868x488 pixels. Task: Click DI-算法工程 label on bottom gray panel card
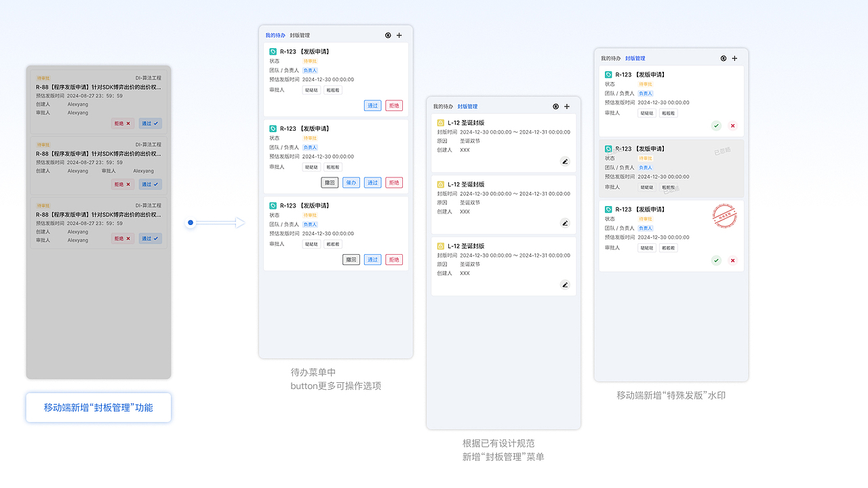(149, 205)
